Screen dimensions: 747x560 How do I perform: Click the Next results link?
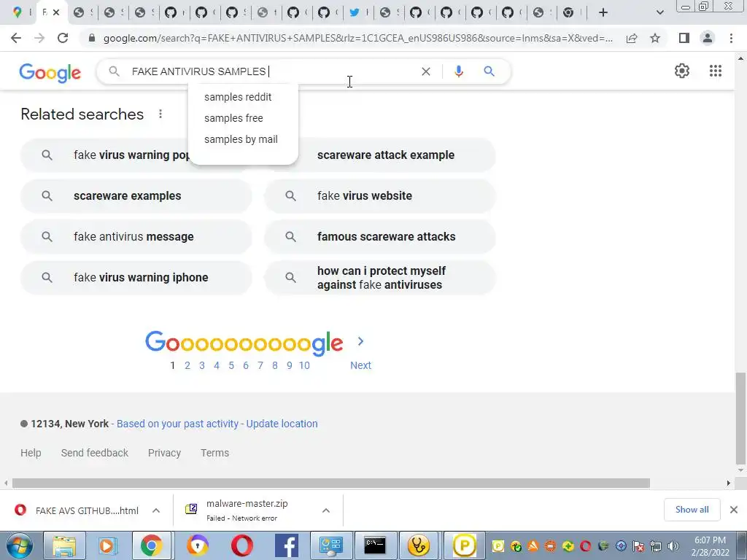point(360,365)
